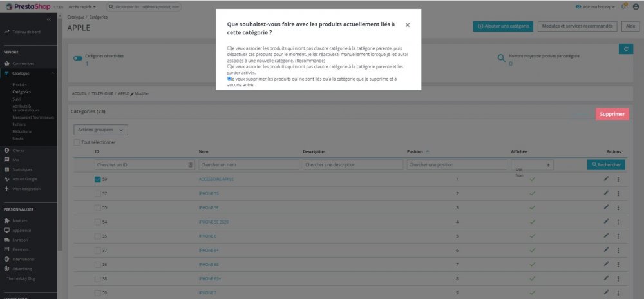The width and height of the screenshot is (644, 299).
Task: Uncheck the checkbox for category ID 59
Action: pos(97,180)
